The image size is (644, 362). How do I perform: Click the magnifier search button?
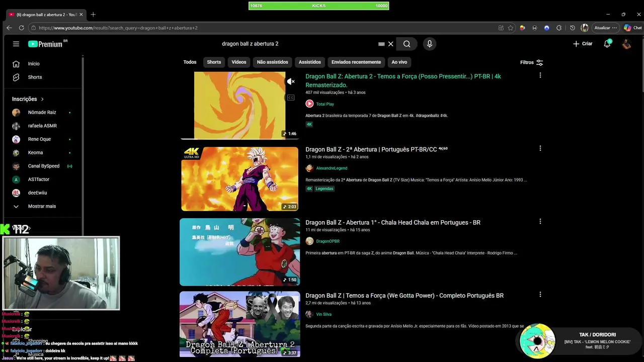[407, 44]
